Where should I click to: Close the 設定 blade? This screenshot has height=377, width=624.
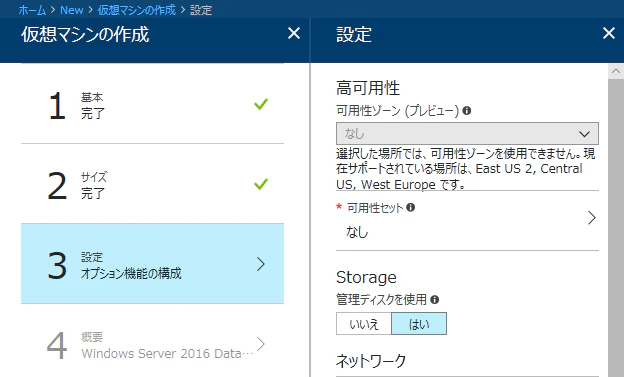pyautogui.click(x=609, y=33)
